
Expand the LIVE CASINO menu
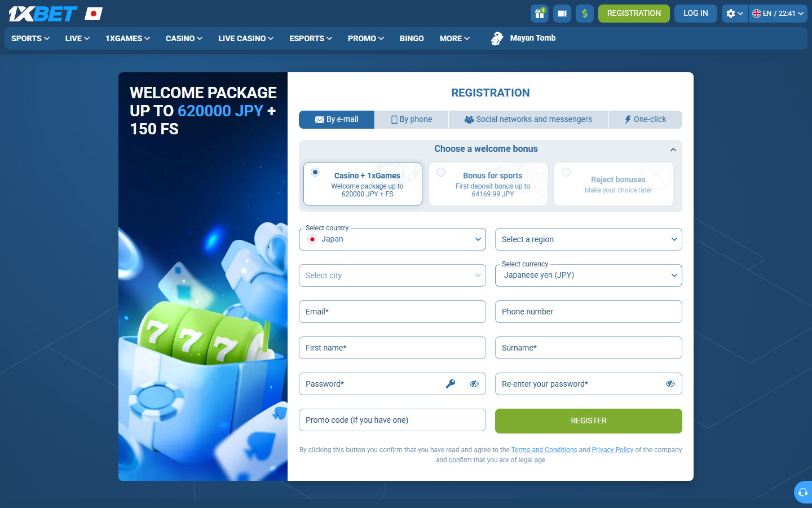click(x=246, y=38)
